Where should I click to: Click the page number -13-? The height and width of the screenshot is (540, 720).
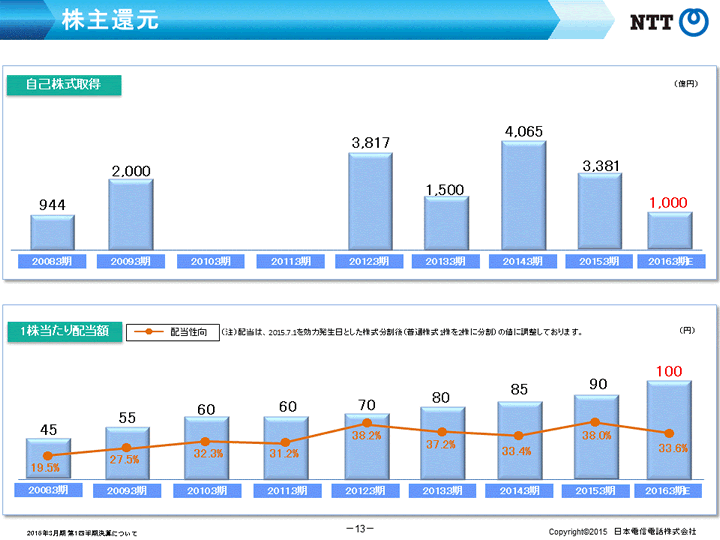click(x=360, y=529)
